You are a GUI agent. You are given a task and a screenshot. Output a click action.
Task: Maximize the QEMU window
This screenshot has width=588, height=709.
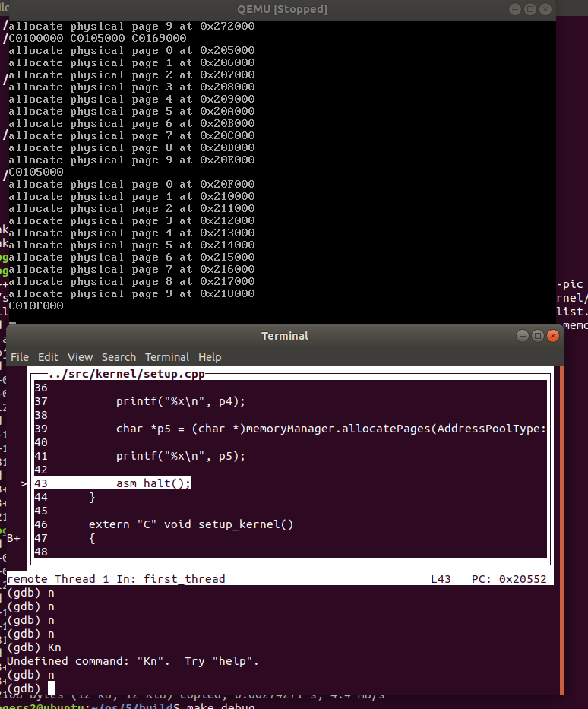pos(530,9)
